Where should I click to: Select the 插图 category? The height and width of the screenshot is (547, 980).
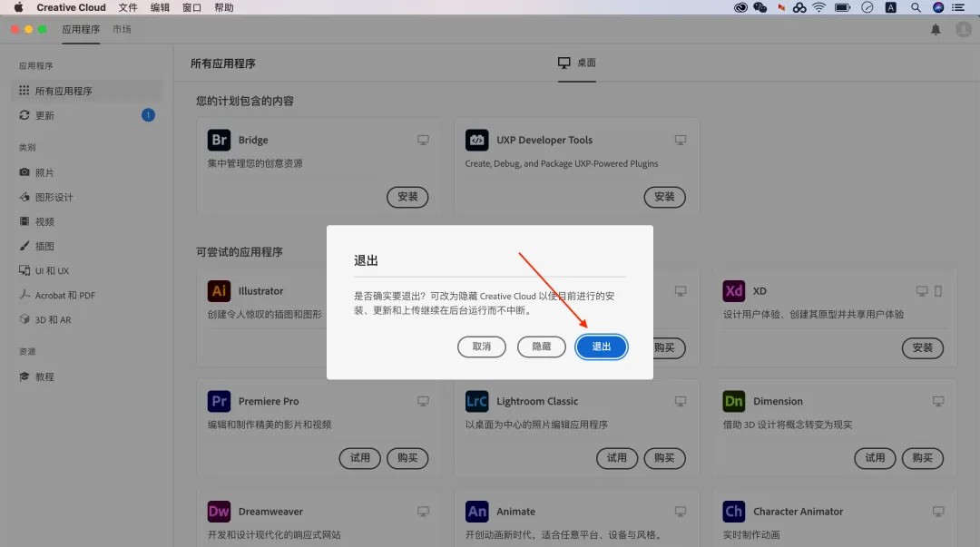click(87, 247)
